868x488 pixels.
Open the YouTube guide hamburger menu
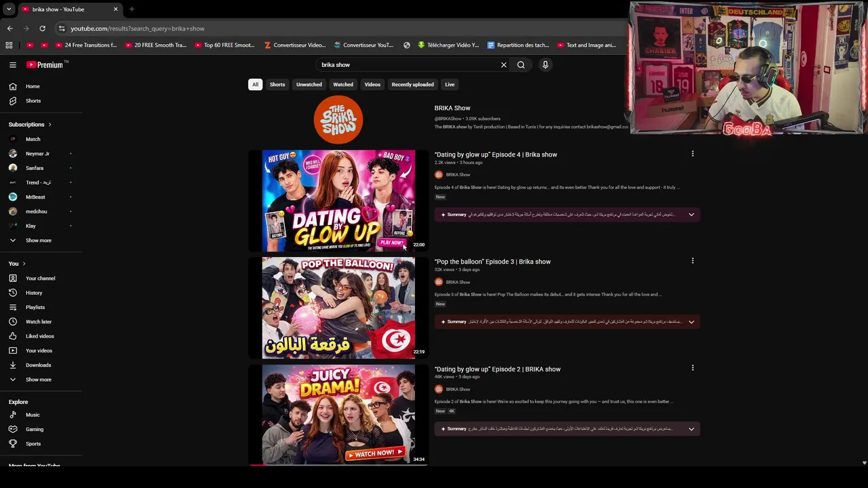[13, 65]
